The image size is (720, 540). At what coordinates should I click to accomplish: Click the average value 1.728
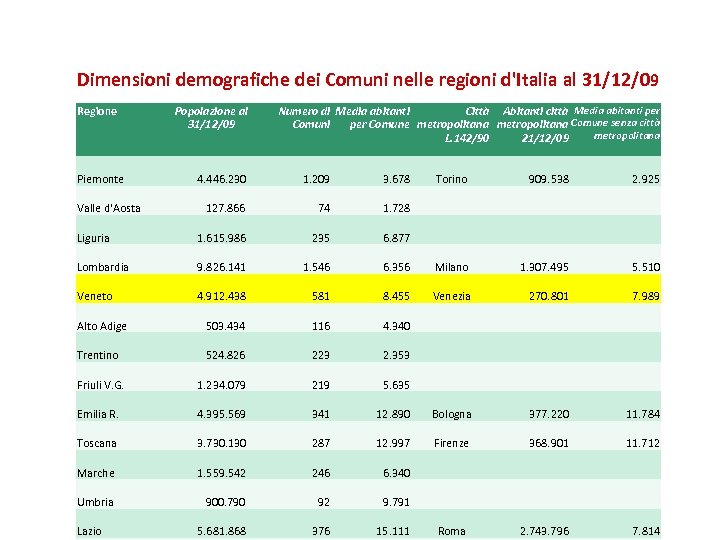[396, 208]
